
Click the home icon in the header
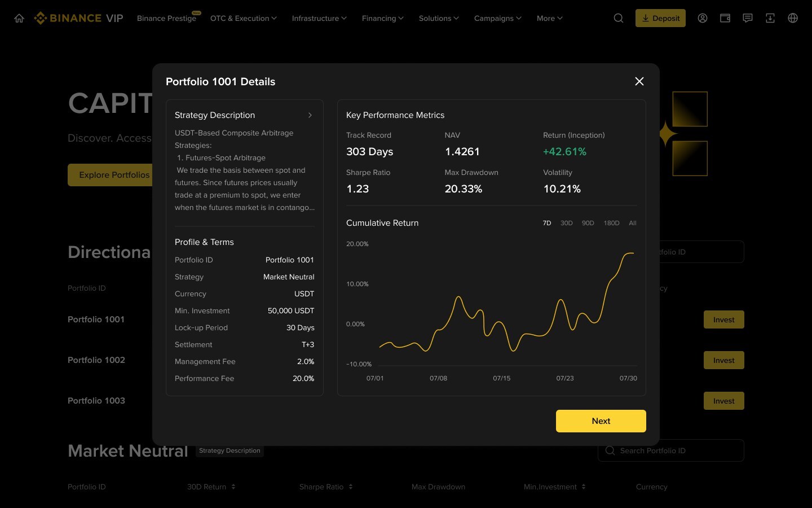[x=19, y=18]
